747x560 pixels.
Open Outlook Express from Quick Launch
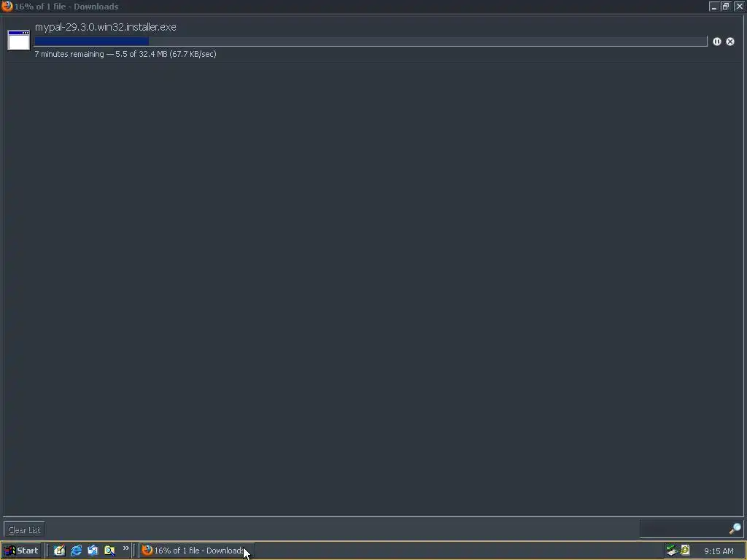(x=93, y=551)
